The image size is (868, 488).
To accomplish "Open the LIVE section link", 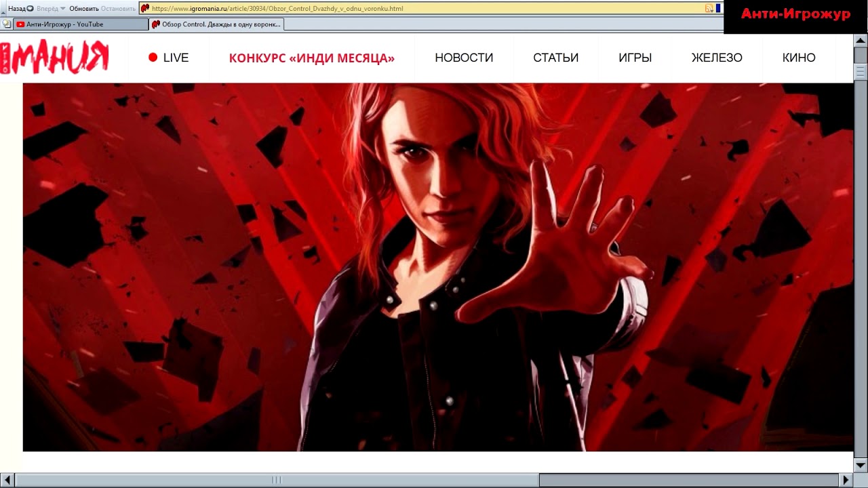I will tap(176, 58).
